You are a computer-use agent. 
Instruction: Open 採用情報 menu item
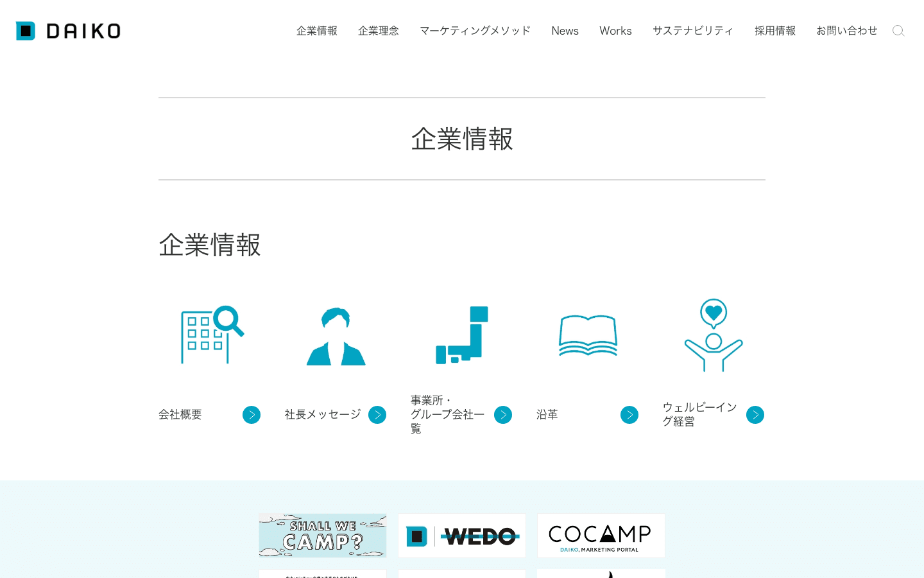pyautogui.click(x=775, y=31)
